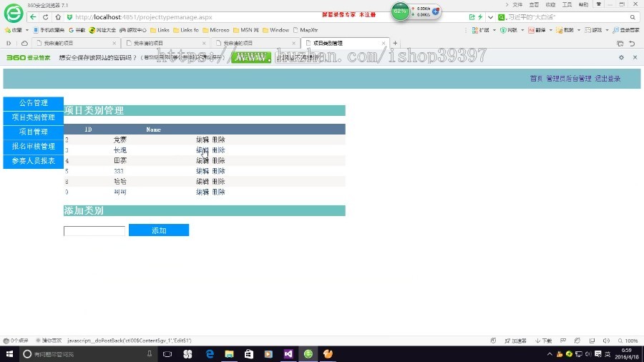The image size is (644, 362).
Task: Open 项目管理 in the sidebar
Action: pyautogui.click(x=33, y=132)
